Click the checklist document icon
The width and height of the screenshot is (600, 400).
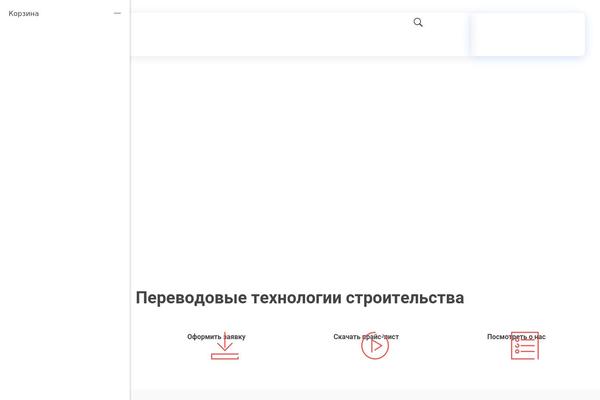coord(525,346)
